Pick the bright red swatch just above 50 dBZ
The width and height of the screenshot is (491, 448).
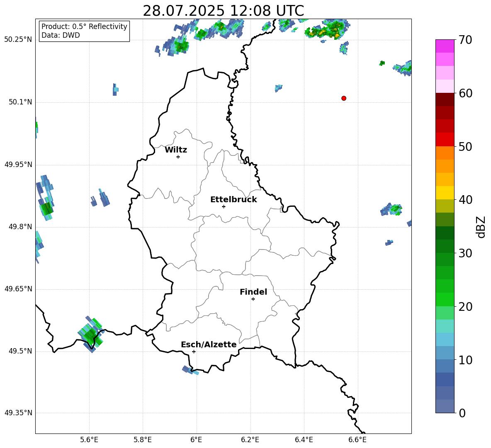tap(445, 139)
